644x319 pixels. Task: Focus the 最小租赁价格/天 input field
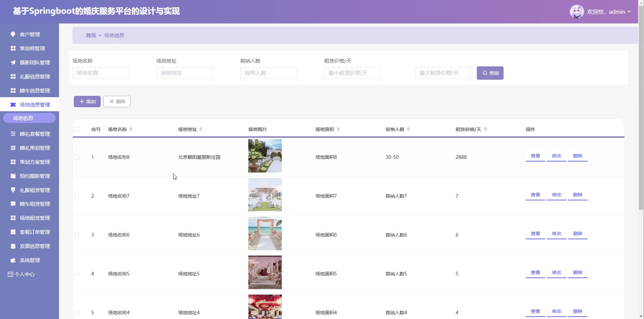(352, 73)
